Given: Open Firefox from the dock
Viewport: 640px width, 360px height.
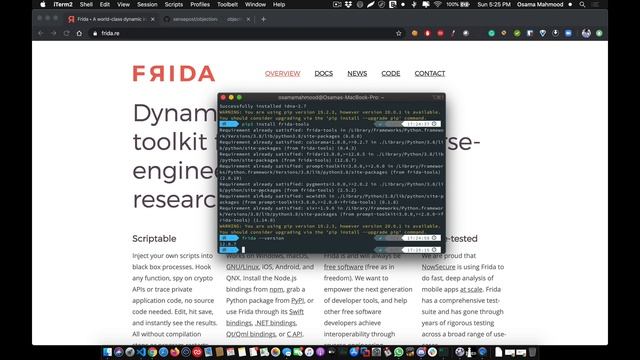Looking at the screenshot, I should (175, 352).
